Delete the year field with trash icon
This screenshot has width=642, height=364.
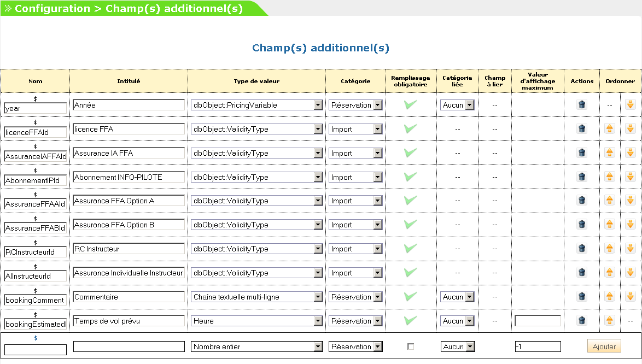click(582, 105)
